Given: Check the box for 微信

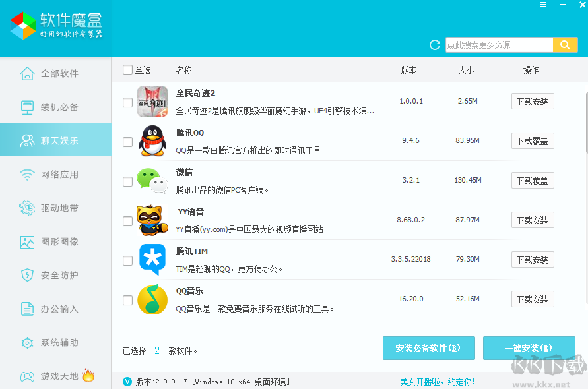Looking at the screenshot, I should point(127,181).
